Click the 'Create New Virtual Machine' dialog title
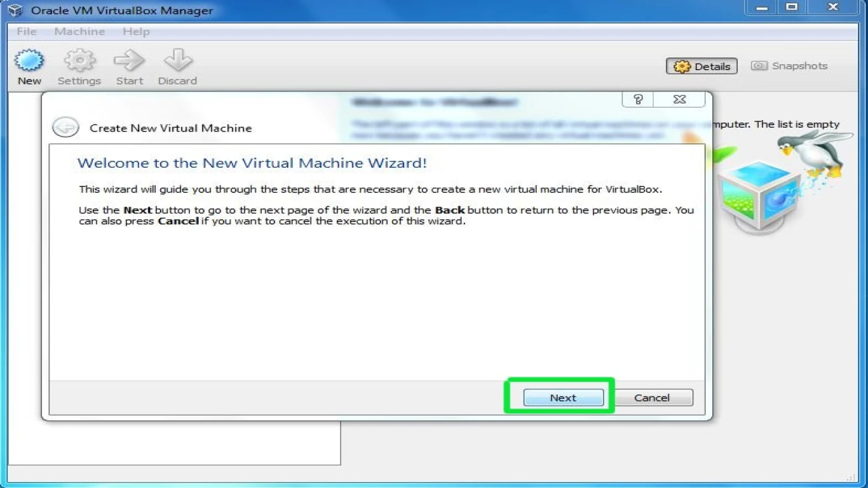Image resolution: width=868 pixels, height=488 pixels. (171, 128)
